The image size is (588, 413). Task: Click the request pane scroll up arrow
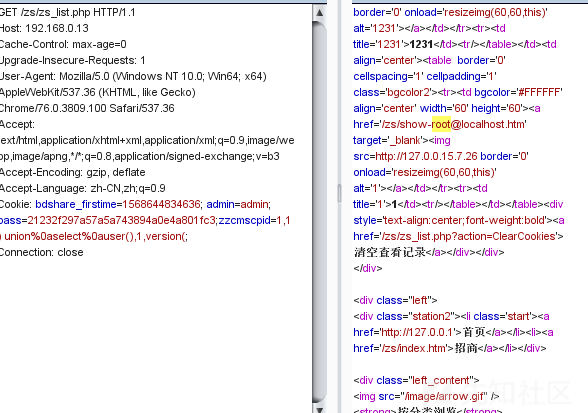click(x=320, y=13)
